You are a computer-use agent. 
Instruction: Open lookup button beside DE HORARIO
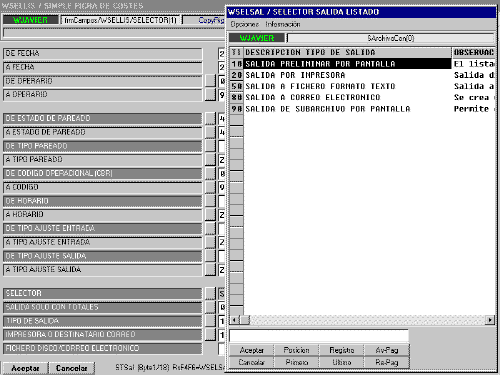(x=210, y=201)
